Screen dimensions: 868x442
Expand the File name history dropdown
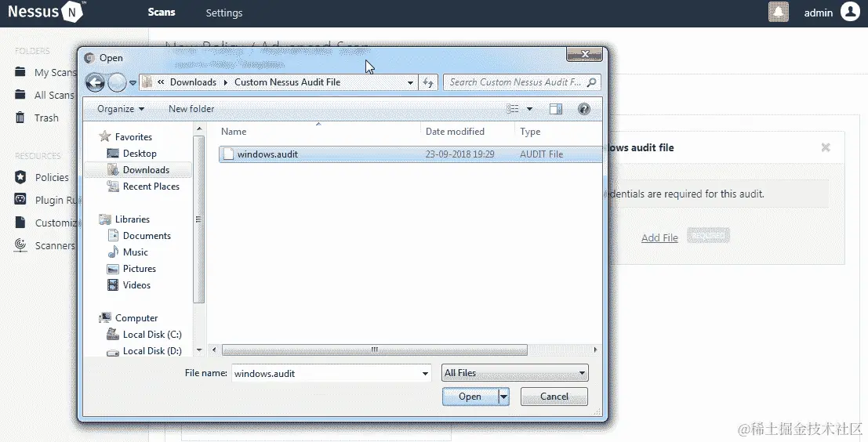(425, 373)
